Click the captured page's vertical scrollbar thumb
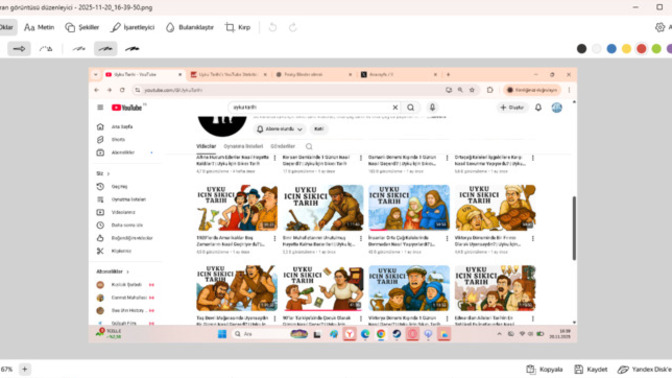672x378 pixels. (x=574, y=228)
